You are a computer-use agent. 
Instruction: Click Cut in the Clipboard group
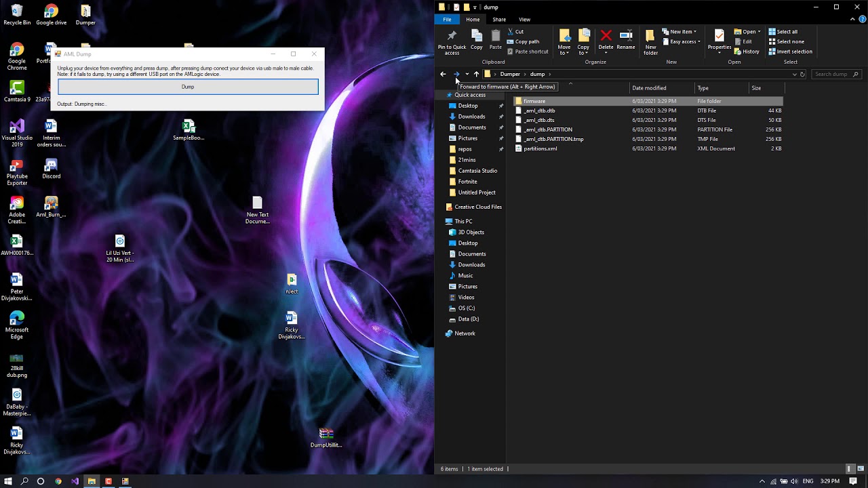tap(515, 32)
